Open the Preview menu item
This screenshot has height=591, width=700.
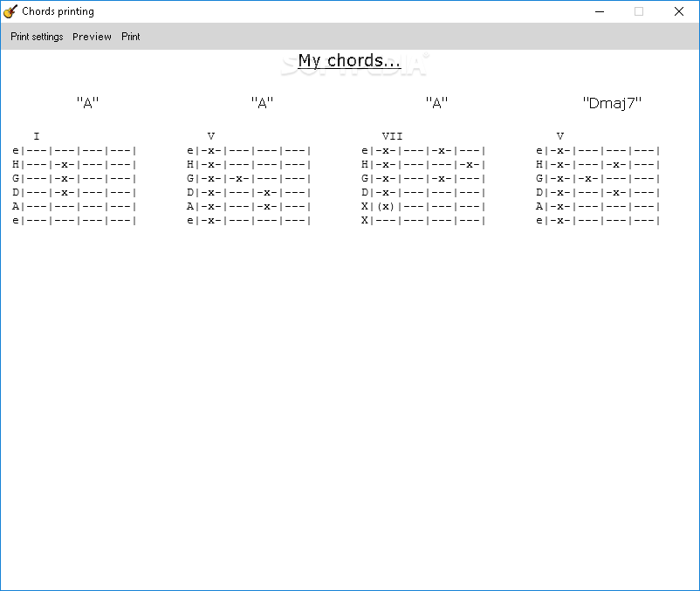pos(92,37)
